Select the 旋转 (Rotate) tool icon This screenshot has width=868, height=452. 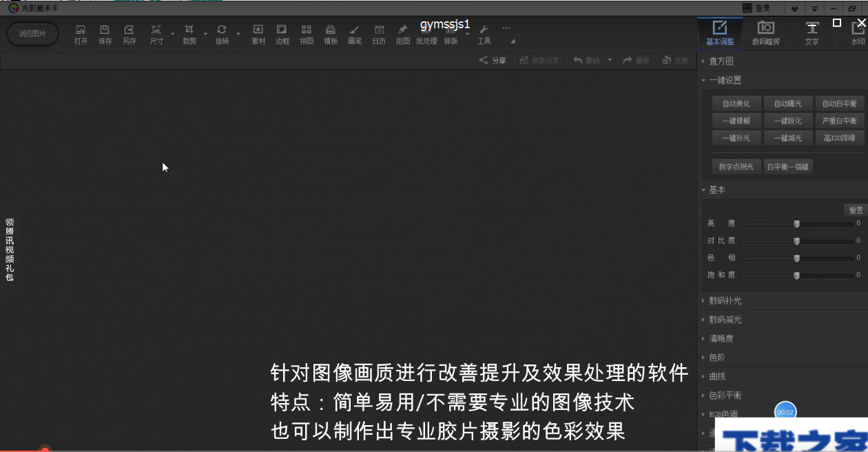tap(220, 31)
